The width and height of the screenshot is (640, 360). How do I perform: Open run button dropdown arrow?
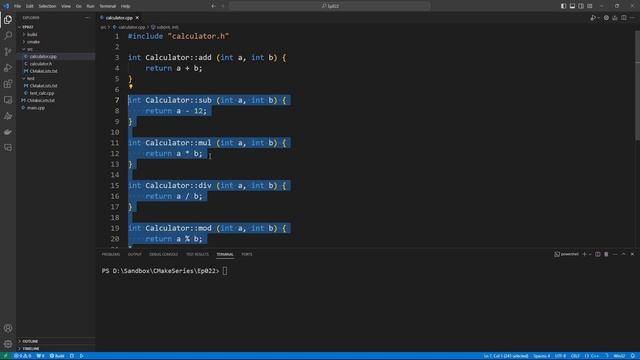[x=598, y=18]
